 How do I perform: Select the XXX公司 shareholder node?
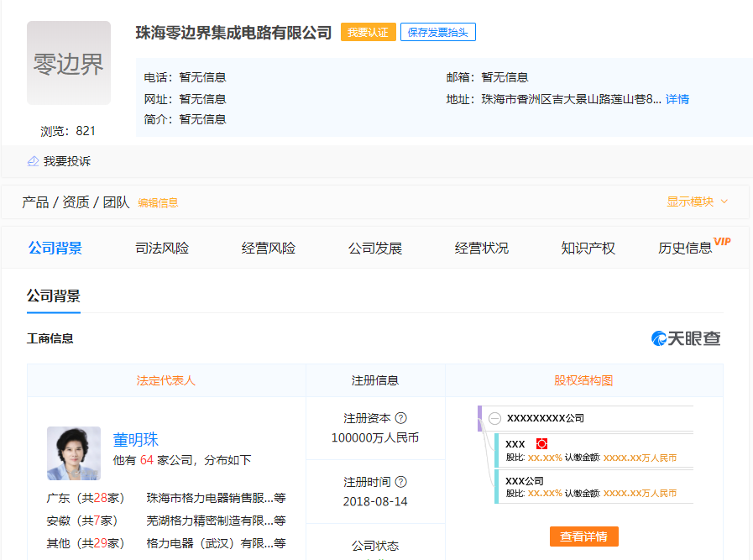594,486
